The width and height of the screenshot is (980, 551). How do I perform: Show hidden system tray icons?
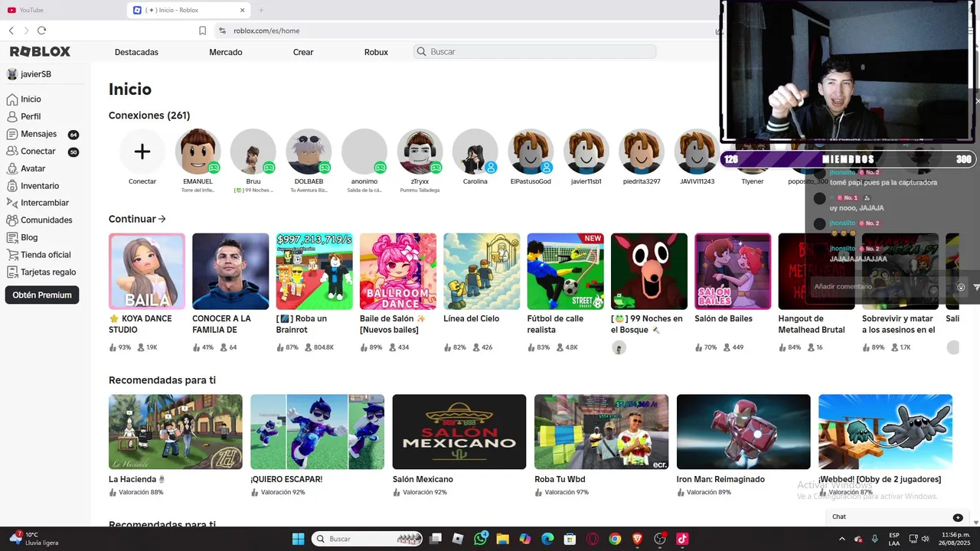tap(842, 539)
